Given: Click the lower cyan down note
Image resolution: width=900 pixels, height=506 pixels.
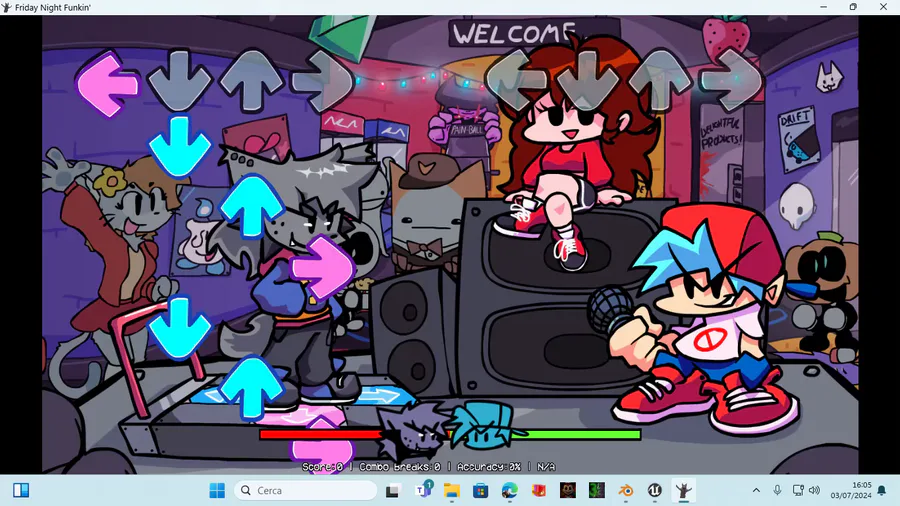Looking at the screenshot, I should click(x=179, y=328).
